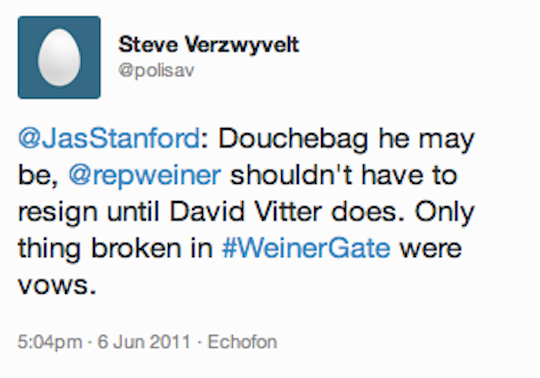Open Steve Verzwyvelt's profile via display name
540x378 pixels.
[x=209, y=45]
